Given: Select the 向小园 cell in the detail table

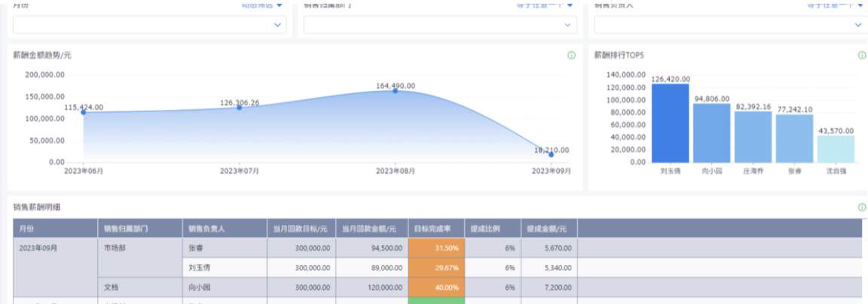Looking at the screenshot, I should click(x=225, y=287).
